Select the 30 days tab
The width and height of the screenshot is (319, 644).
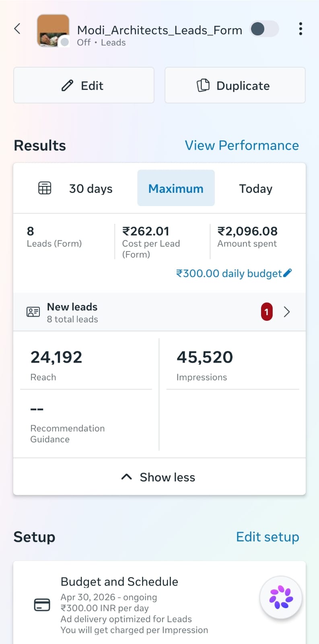(91, 188)
